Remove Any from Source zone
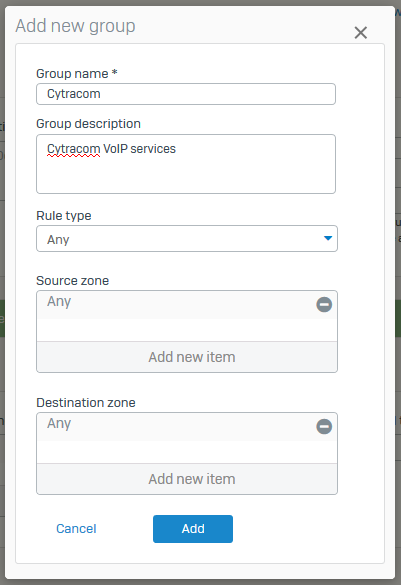 pyautogui.click(x=324, y=304)
